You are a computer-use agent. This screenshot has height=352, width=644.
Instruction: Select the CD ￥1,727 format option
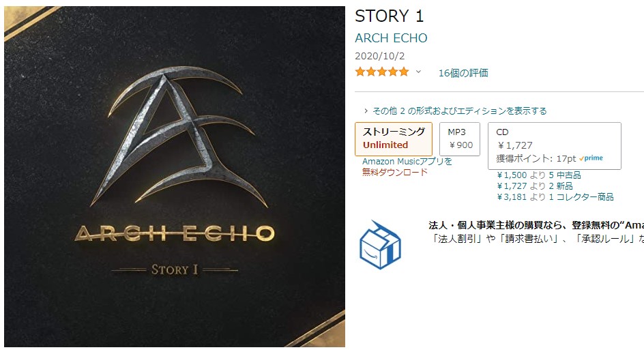tap(555, 145)
